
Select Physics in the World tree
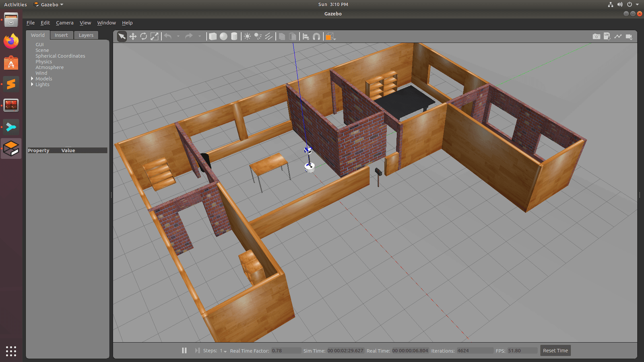coord(43,62)
